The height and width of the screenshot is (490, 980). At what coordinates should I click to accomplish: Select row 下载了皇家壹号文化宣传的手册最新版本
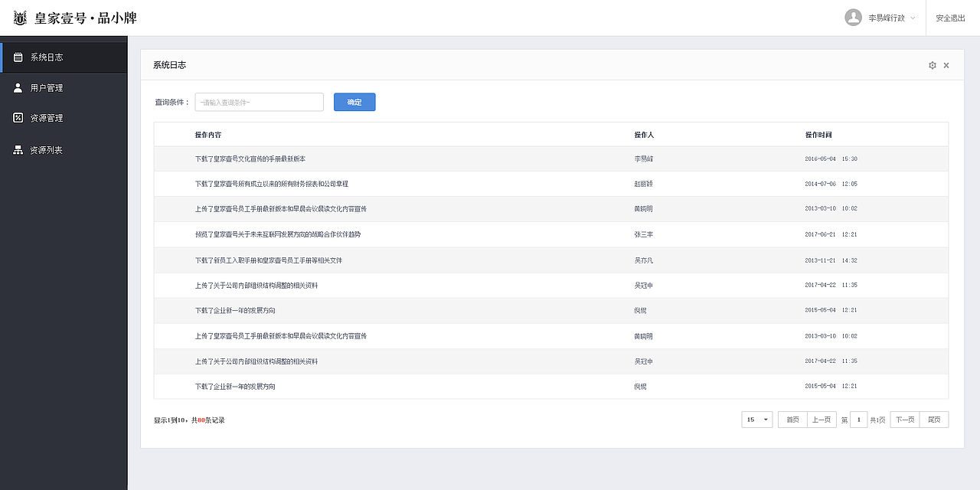pyautogui.click(x=551, y=158)
